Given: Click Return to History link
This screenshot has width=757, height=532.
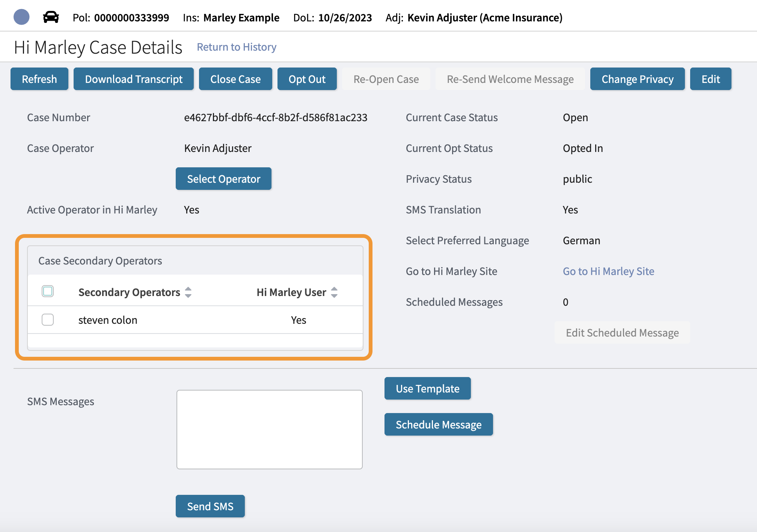Looking at the screenshot, I should (236, 47).
